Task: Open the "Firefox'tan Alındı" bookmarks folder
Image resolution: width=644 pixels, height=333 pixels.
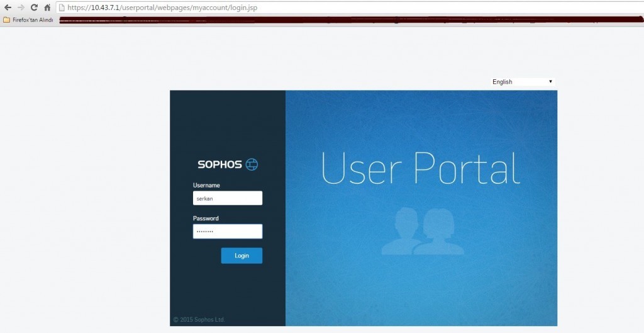Action: [x=28, y=20]
